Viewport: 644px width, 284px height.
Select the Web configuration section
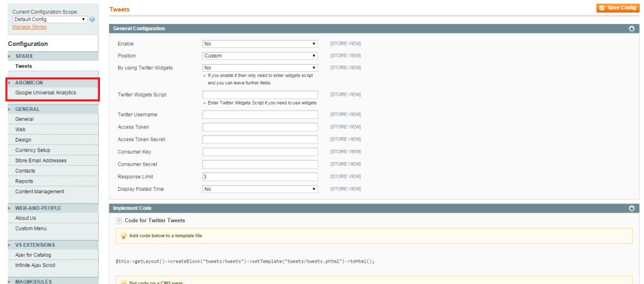pyautogui.click(x=53, y=130)
